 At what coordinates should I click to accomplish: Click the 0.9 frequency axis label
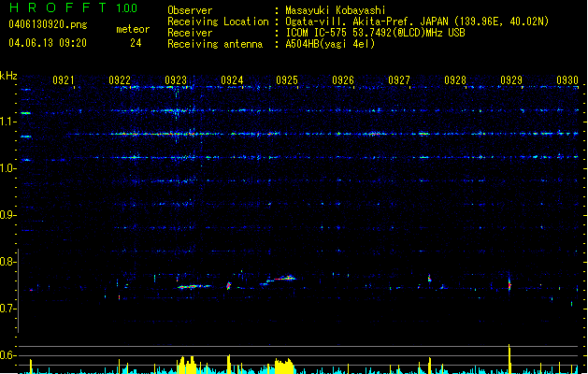point(7,215)
